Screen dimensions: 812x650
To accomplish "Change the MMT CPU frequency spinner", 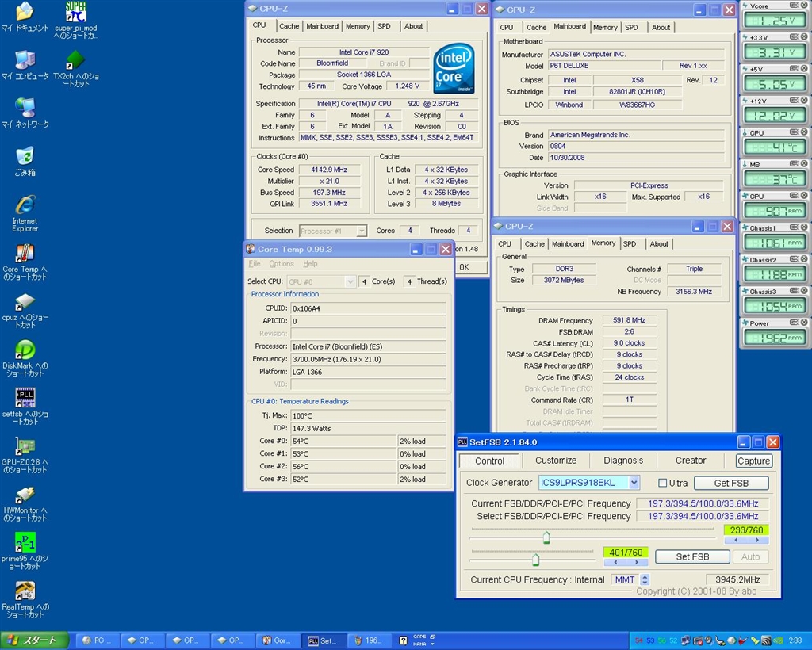I will coord(645,580).
